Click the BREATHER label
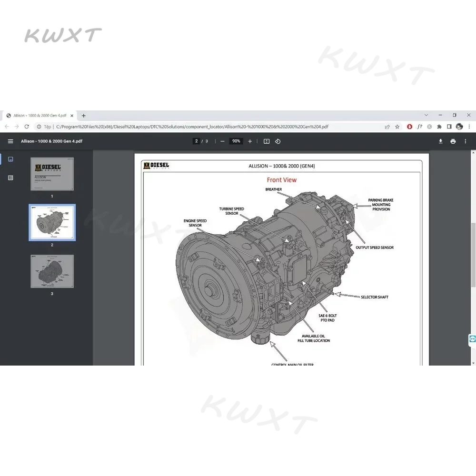 274,189
